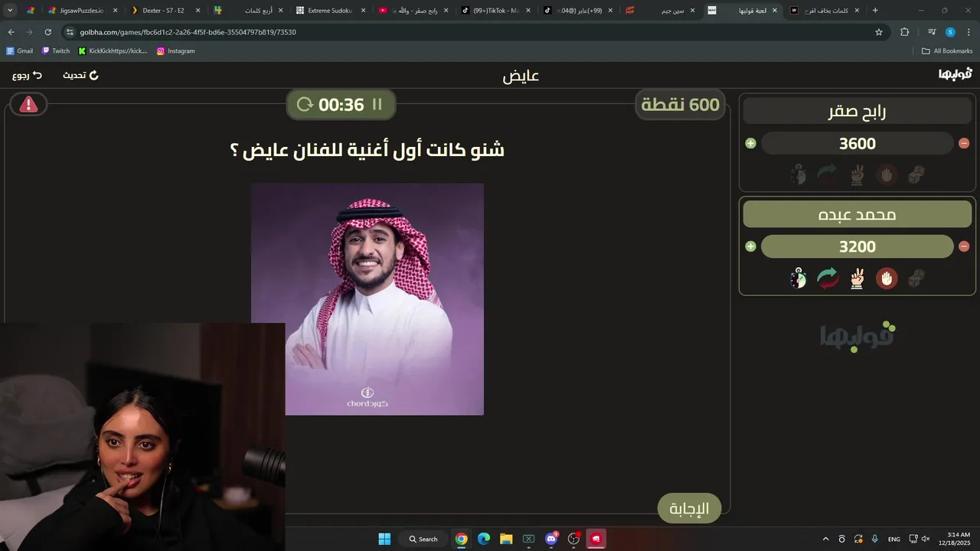Use رابح صقر's dimmed box helper
980x551 pixels.
(916, 174)
